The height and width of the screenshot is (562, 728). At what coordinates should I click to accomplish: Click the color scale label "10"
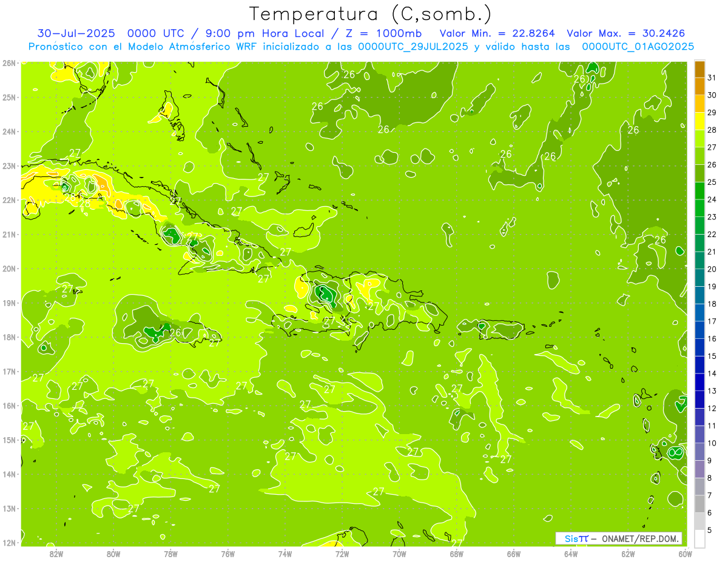click(712, 443)
